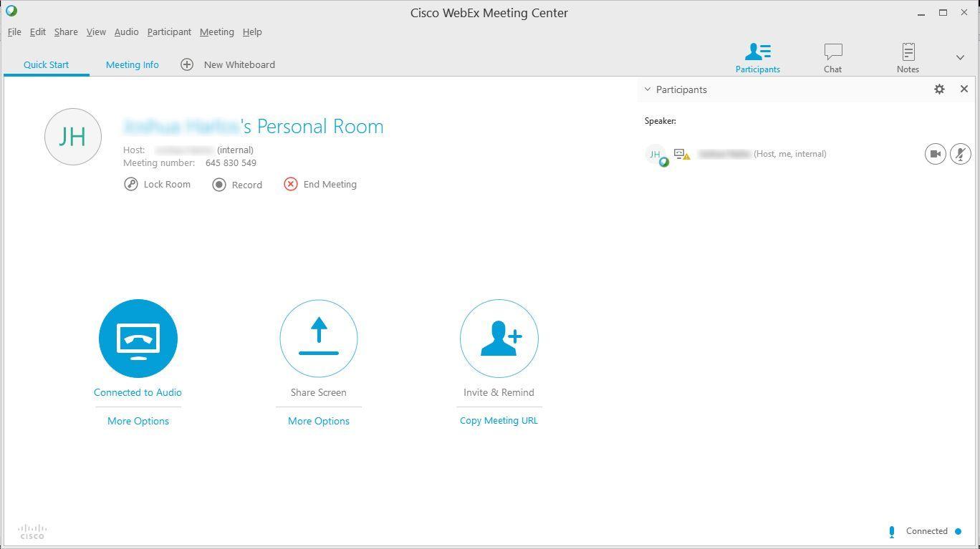Image resolution: width=980 pixels, height=549 pixels.
Task: Click the JH avatar in participant list
Action: point(655,155)
